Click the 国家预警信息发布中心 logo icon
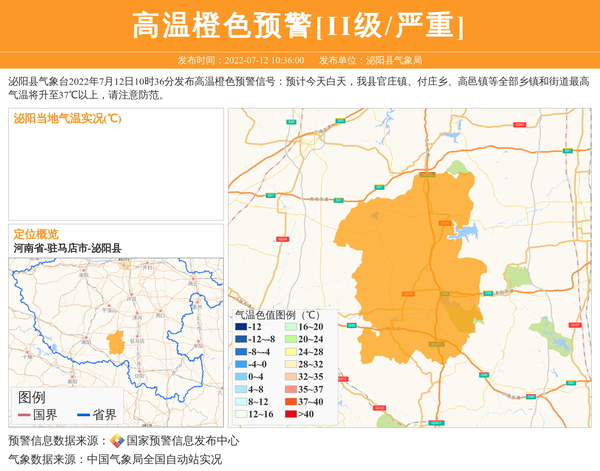Screen dimensions: 600x471 pyautogui.click(x=117, y=441)
